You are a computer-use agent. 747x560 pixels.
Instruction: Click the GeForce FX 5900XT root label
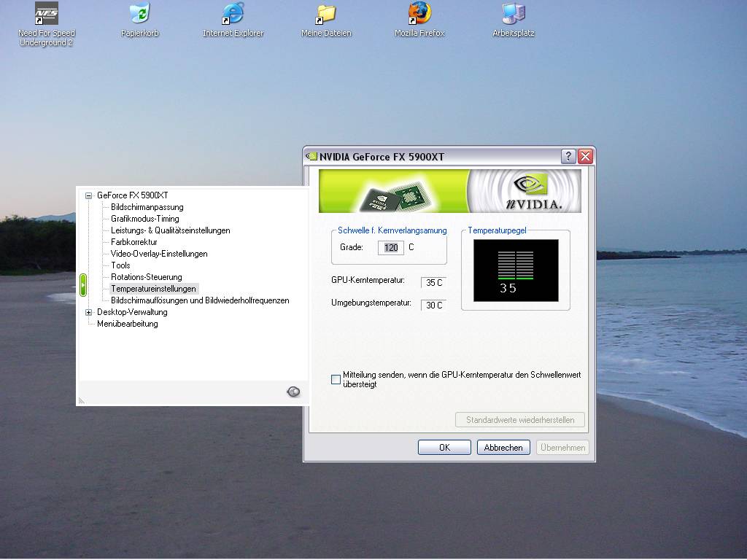[x=133, y=195]
